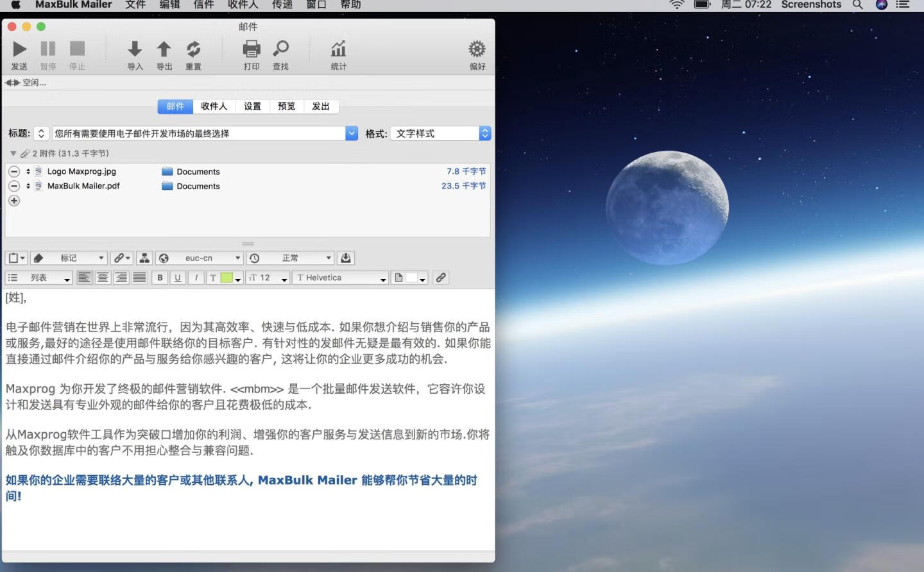This screenshot has width=924, height=572.
Task: Open the Apple menu
Action: point(15,4)
